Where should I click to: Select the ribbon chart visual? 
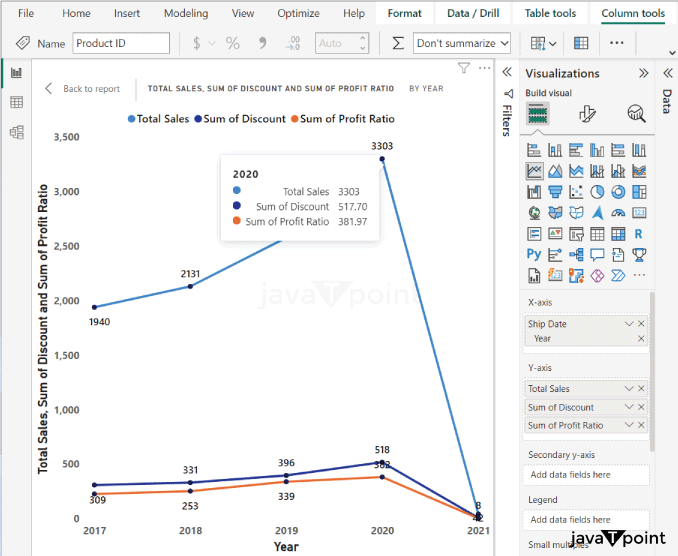click(x=639, y=171)
